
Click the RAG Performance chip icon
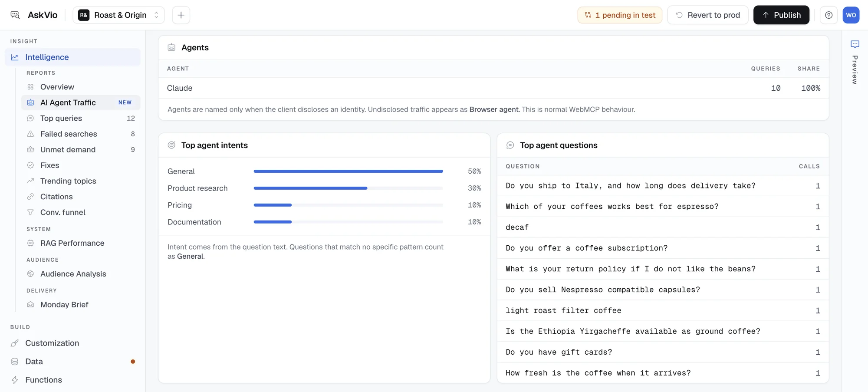point(30,243)
